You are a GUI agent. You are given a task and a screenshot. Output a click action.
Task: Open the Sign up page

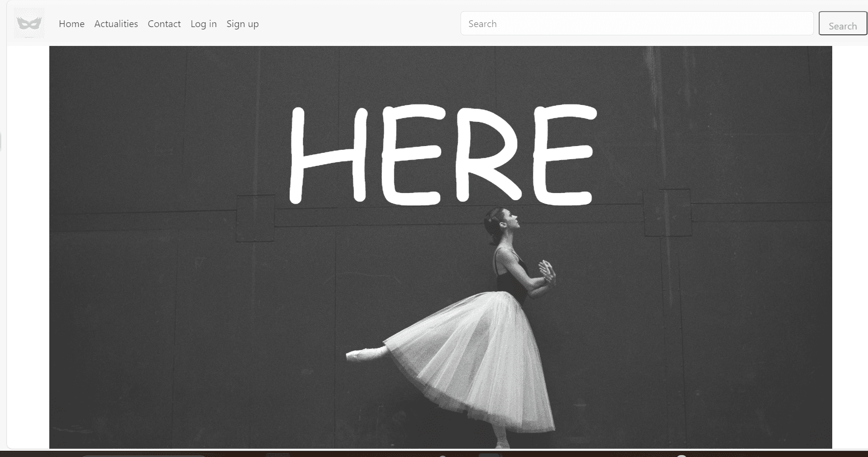point(242,24)
